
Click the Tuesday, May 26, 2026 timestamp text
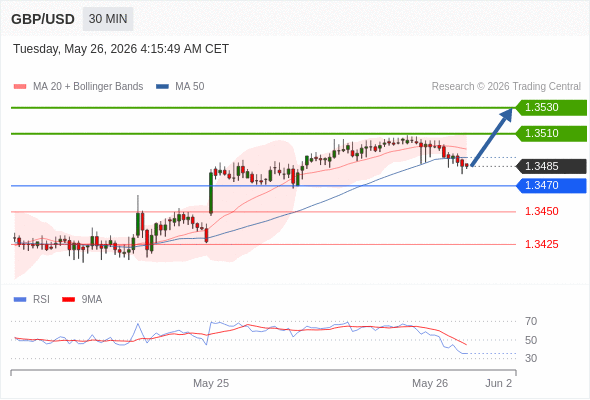point(121,49)
